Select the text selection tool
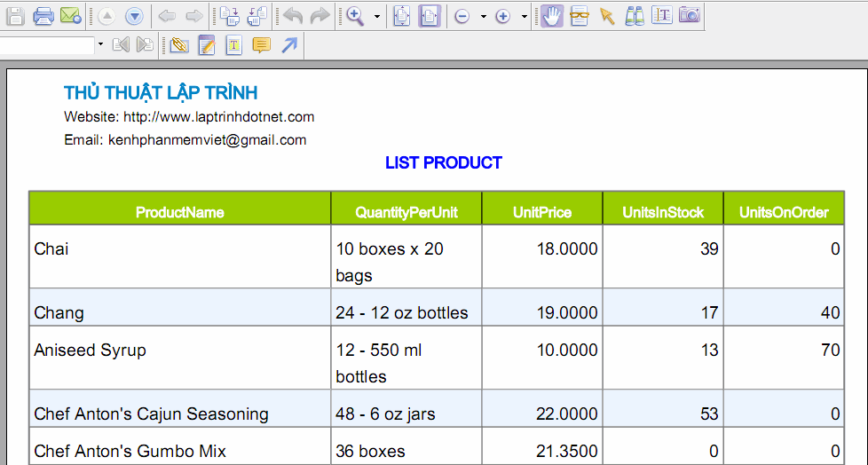The image size is (868, 465). tap(662, 15)
